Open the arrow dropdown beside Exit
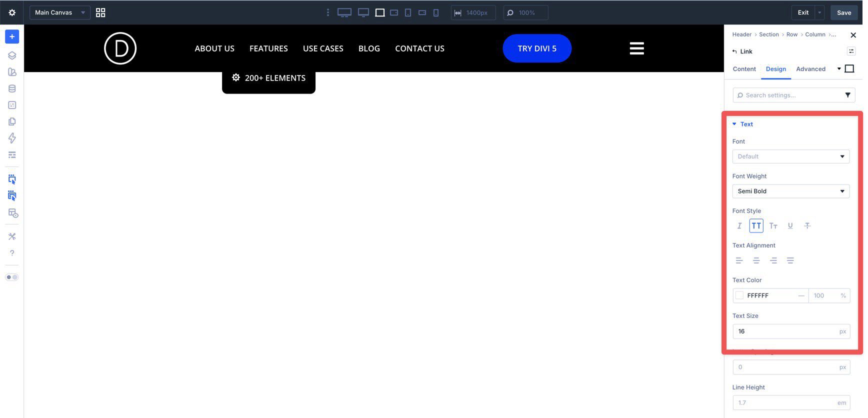Image resolution: width=868 pixels, height=418 pixels. 819,12
